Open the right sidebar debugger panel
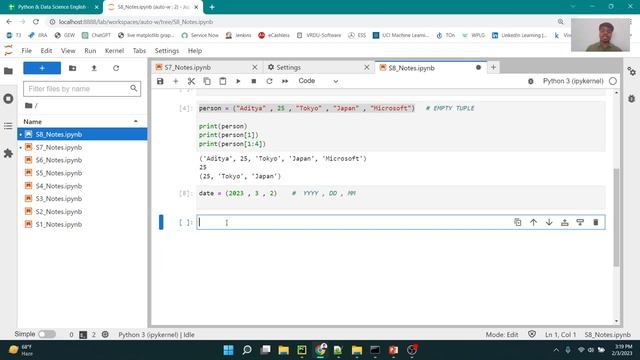The width and height of the screenshot is (640, 360). (631, 99)
